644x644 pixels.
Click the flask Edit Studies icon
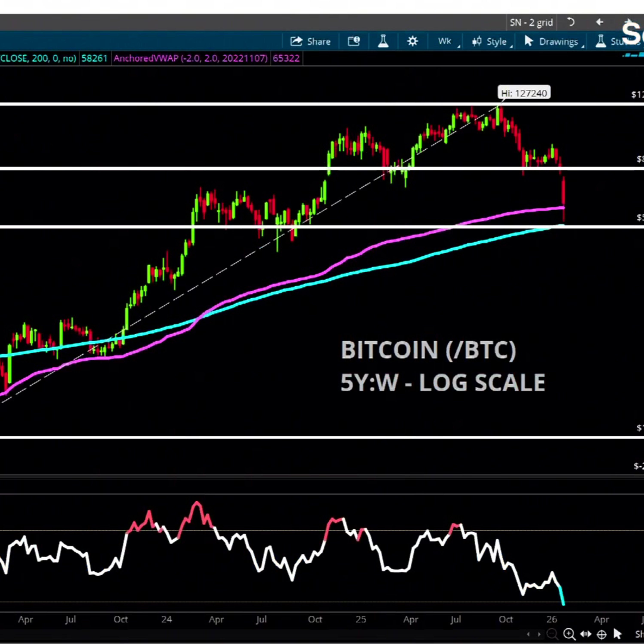383,42
